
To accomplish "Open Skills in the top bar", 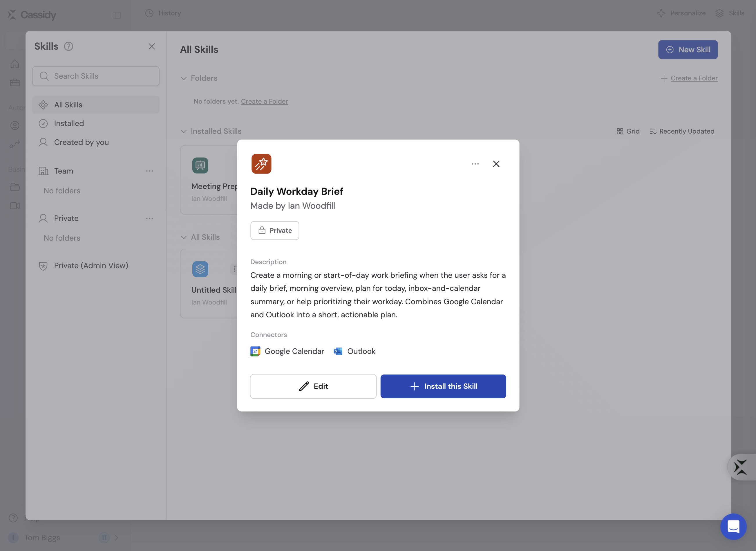I will 730,13.
